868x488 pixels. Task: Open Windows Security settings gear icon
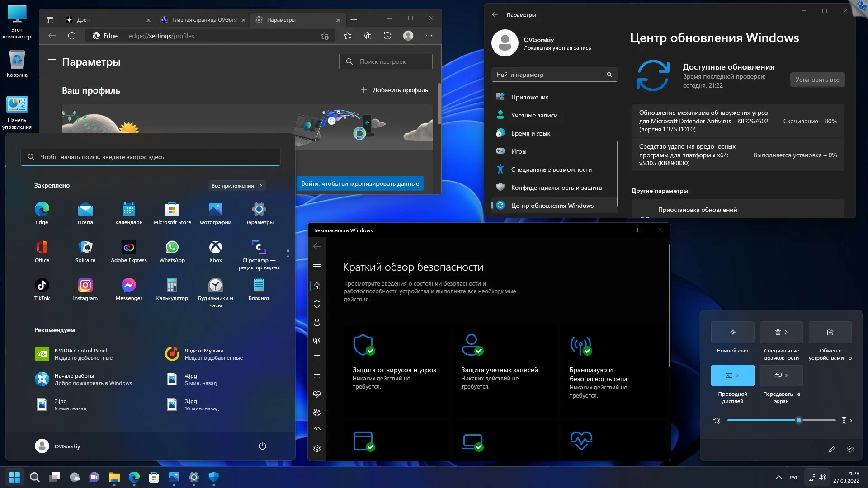click(x=317, y=448)
